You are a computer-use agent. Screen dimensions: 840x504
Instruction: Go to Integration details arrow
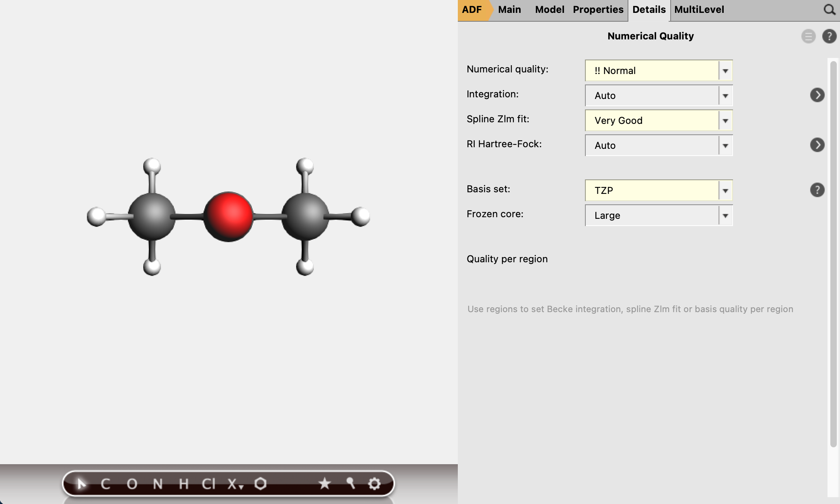817,95
